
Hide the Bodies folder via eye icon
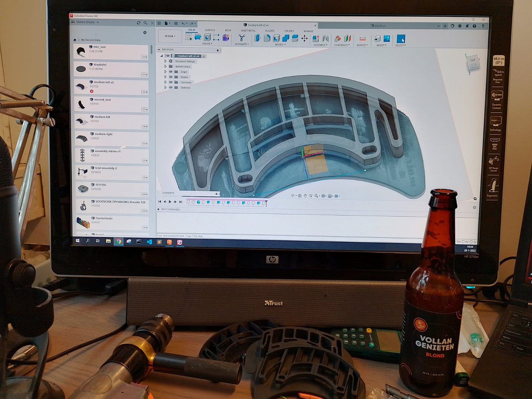click(x=170, y=77)
